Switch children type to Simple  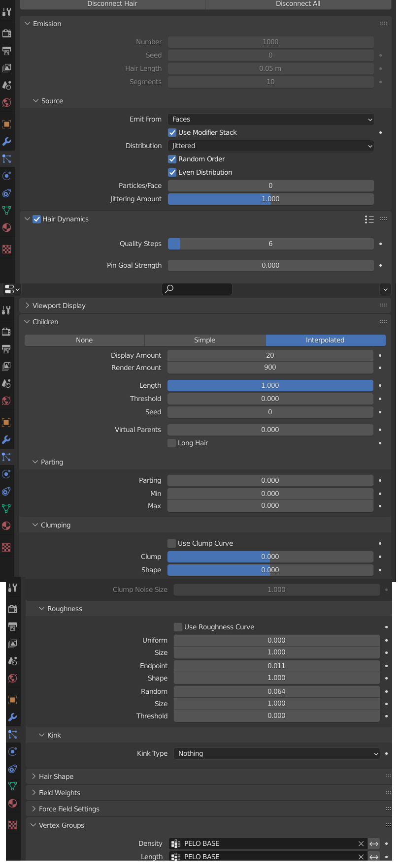204,340
